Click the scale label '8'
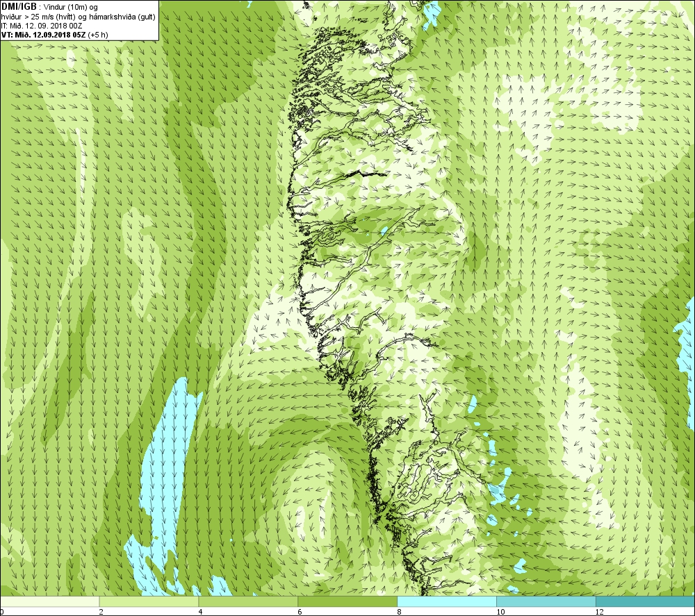The height and width of the screenshot is (616, 695). pos(400,612)
